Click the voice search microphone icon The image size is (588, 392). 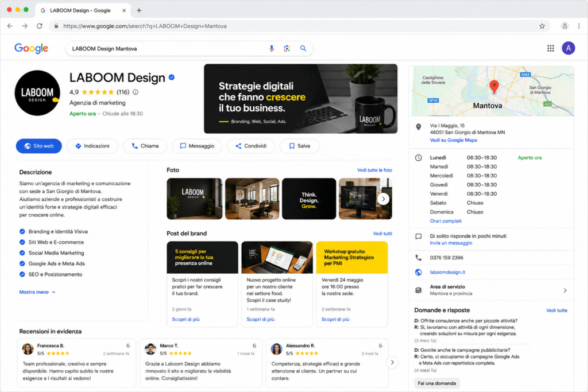tap(272, 48)
